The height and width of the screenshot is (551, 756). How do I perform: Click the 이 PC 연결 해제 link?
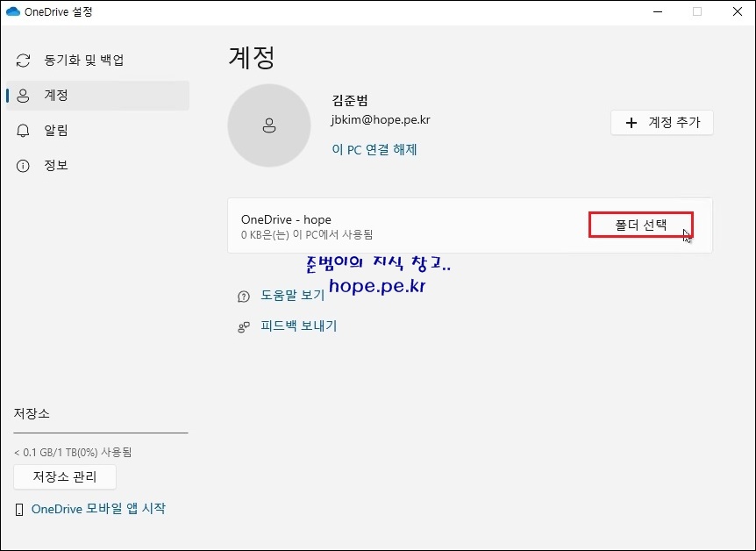374,149
